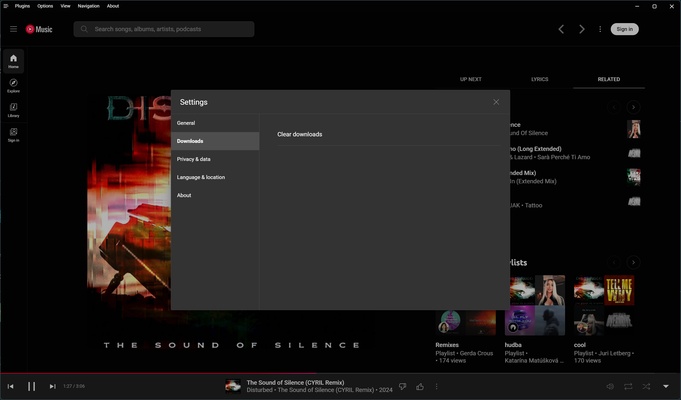Skip to next track

click(53, 386)
